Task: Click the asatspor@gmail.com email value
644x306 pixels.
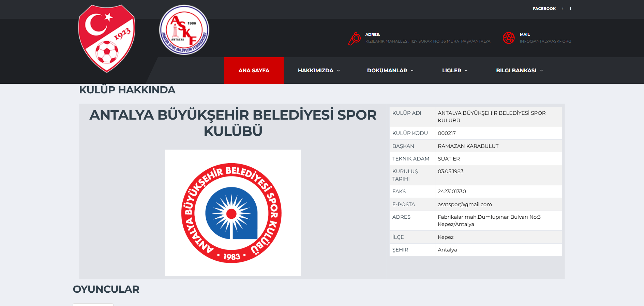Action: coord(465,204)
